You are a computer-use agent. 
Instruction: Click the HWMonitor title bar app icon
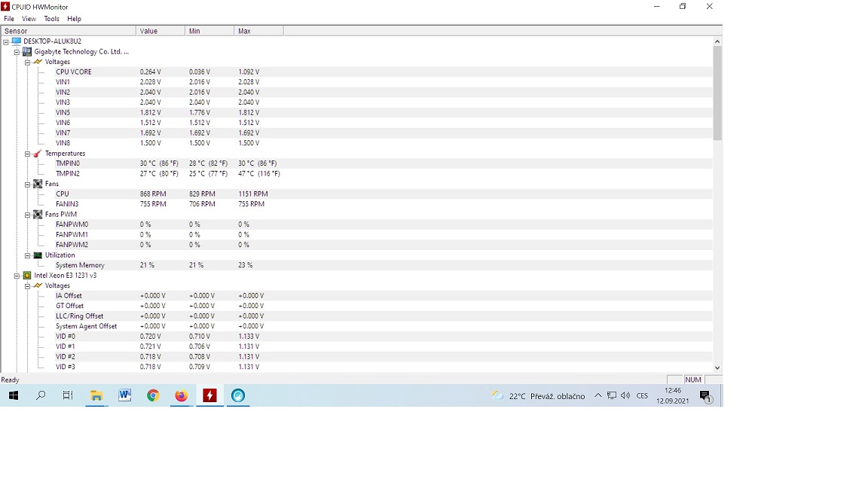[x=5, y=7]
